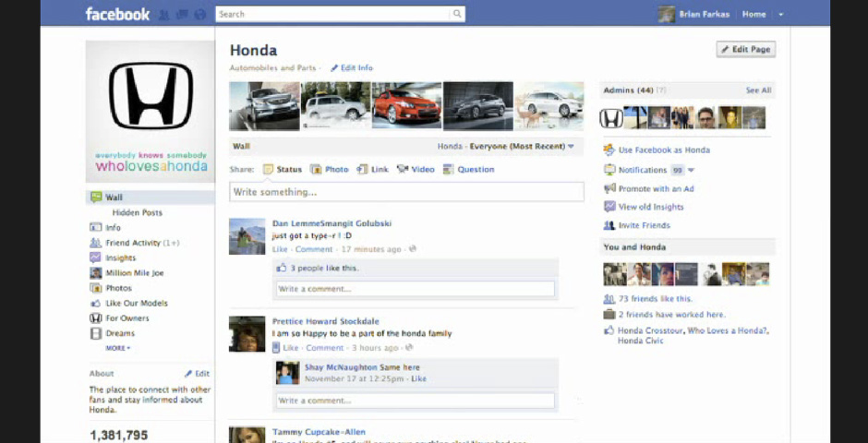Open the account dropdown arrow beside Home
The width and height of the screenshot is (868, 443).
(x=781, y=15)
